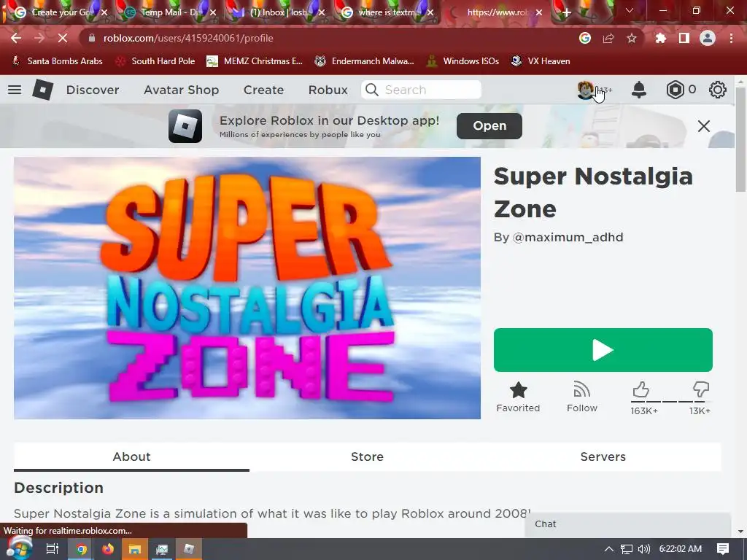747x560 pixels.
Task: Open the volume control in the tray
Action: coord(643,548)
